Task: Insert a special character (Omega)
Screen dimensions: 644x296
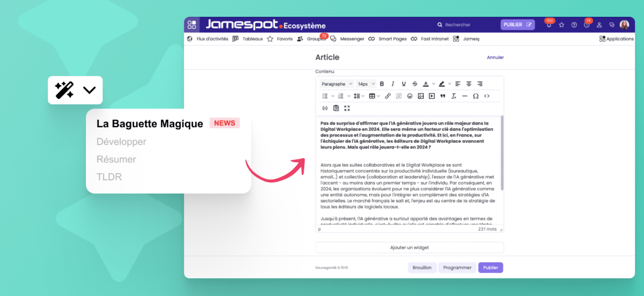Action: [476, 96]
